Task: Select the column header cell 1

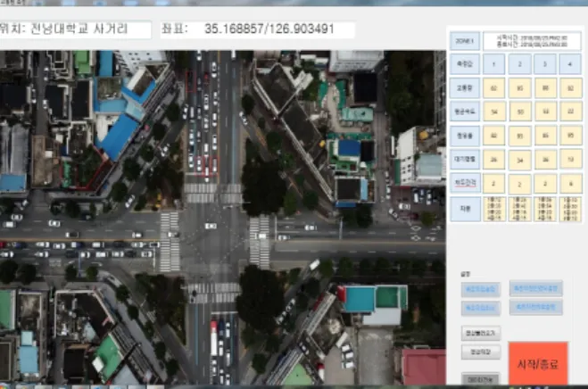Action: [x=493, y=63]
